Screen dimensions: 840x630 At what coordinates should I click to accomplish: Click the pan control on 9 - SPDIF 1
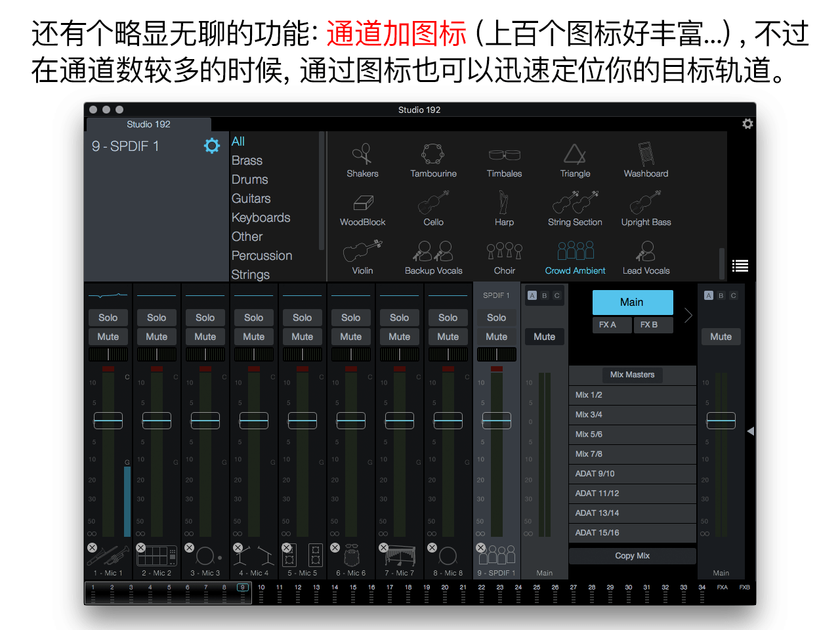(x=497, y=354)
